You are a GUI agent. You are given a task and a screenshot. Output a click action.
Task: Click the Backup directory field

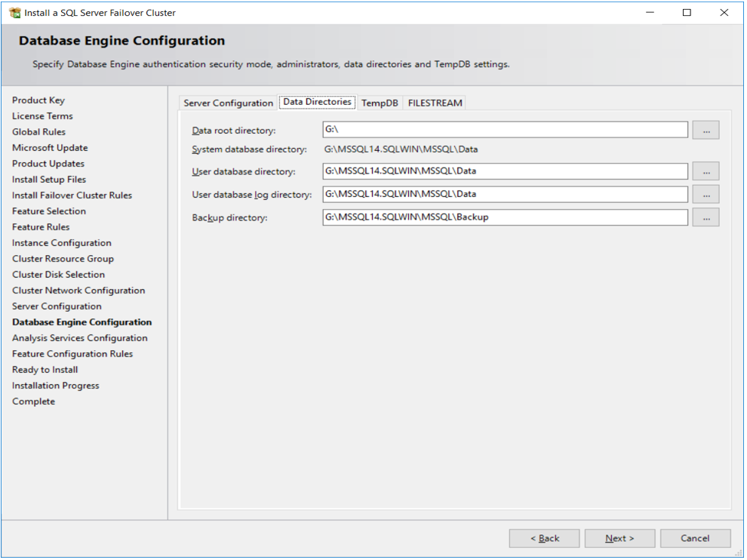(x=505, y=217)
